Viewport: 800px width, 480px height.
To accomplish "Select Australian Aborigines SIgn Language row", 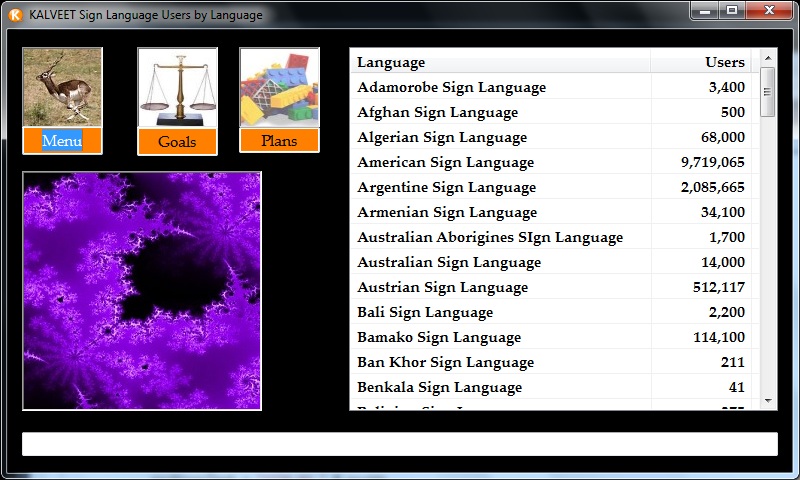I will 550,237.
